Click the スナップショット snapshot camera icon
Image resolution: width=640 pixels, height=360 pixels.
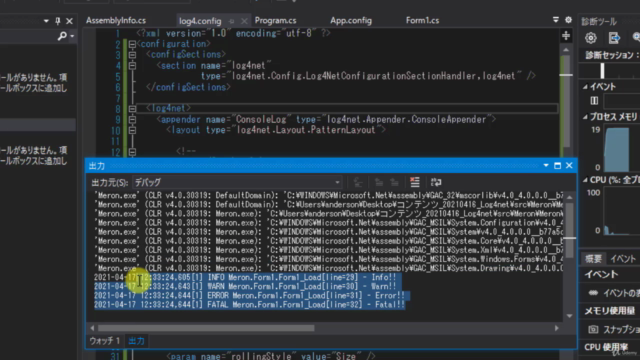(x=593, y=329)
